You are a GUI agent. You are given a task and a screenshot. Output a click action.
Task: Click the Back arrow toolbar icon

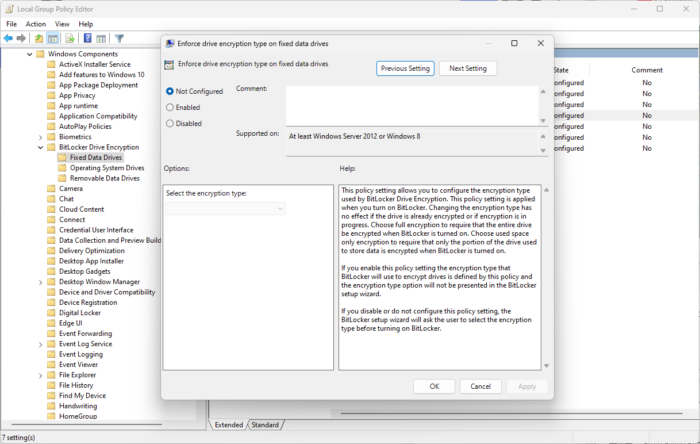tap(8, 38)
